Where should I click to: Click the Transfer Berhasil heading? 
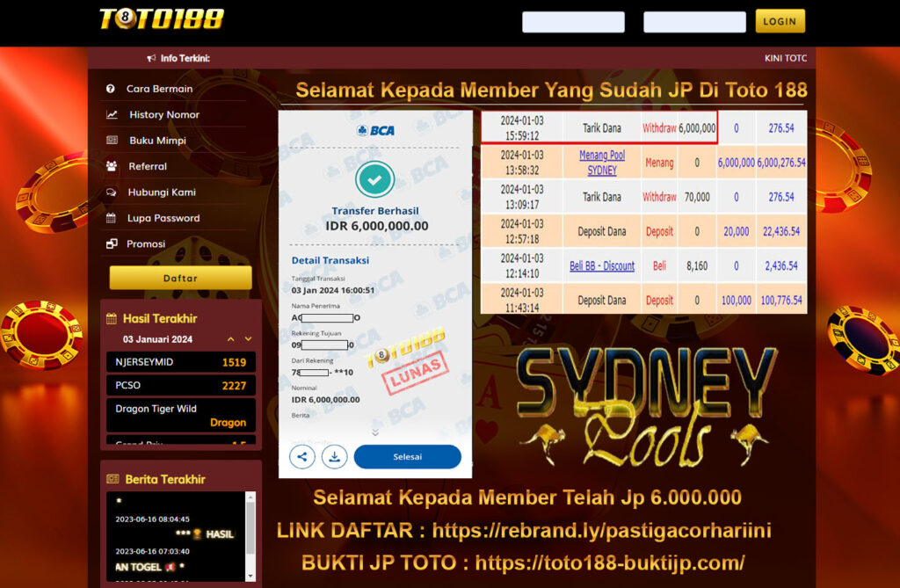375,211
